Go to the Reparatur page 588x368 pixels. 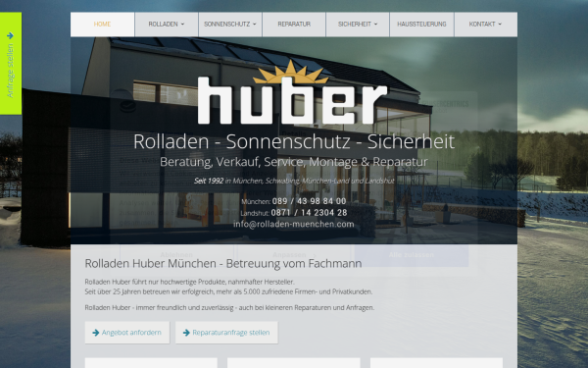tap(294, 25)
